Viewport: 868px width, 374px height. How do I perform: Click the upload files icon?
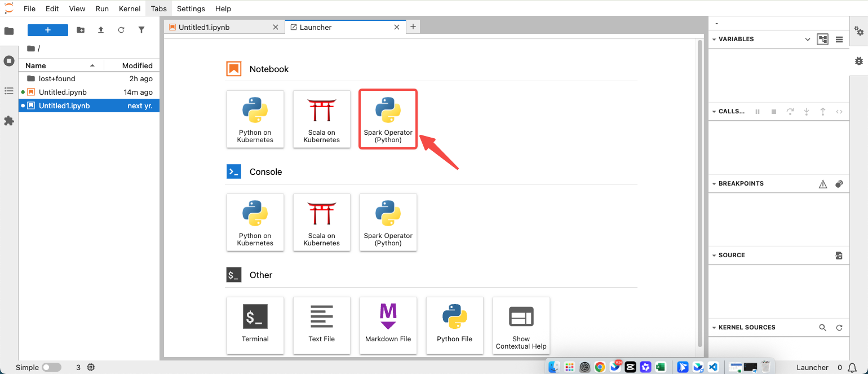click(x=101, y=30)
